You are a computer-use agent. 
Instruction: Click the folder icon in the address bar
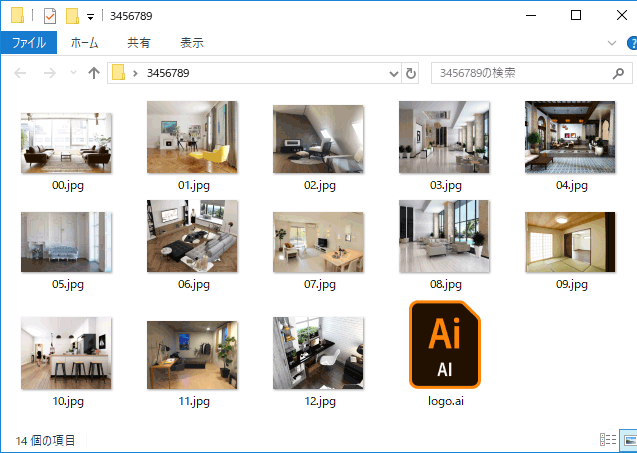click(x=119, y=74)
